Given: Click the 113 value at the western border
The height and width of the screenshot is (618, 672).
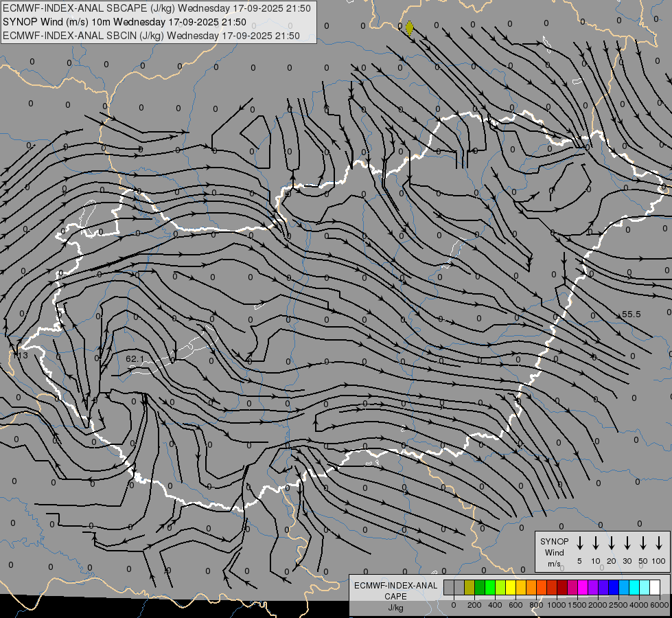Looking at the screenshot, I should (x=20, y=356).
